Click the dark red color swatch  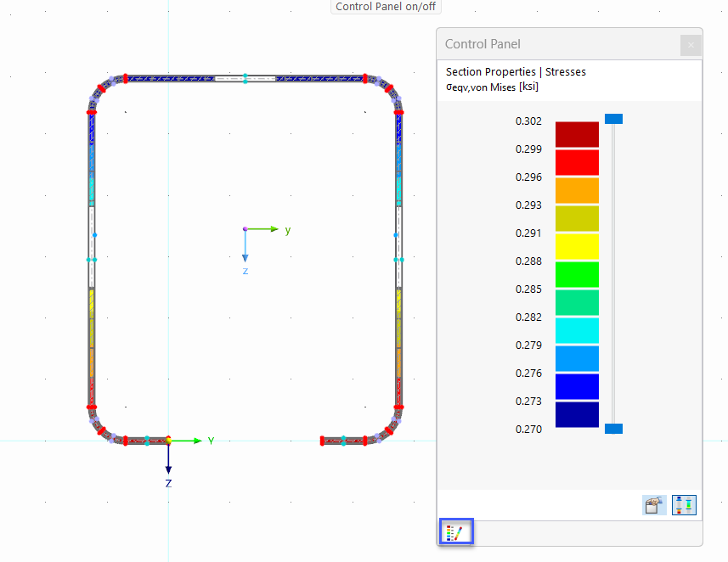coord(577,134)
